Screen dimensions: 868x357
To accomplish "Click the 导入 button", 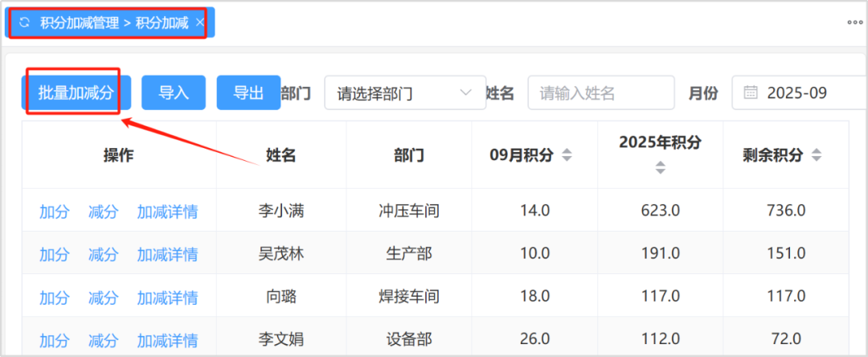I will tap(174, 92).
